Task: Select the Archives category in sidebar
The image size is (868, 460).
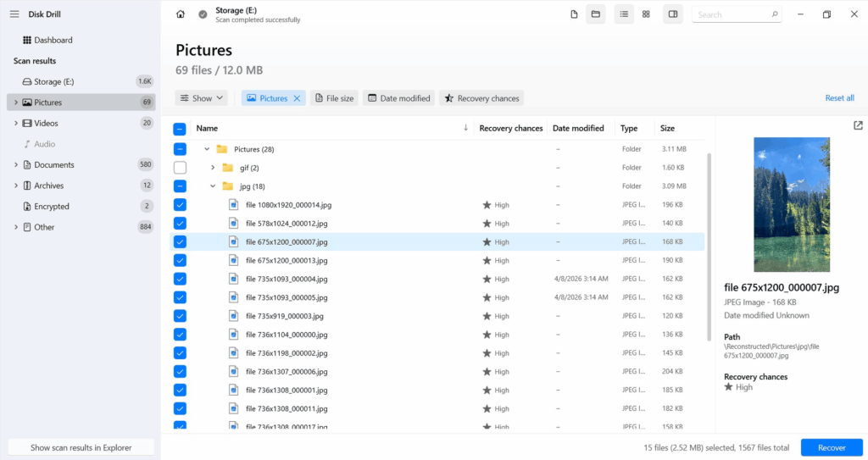Action: coord(81,186)
